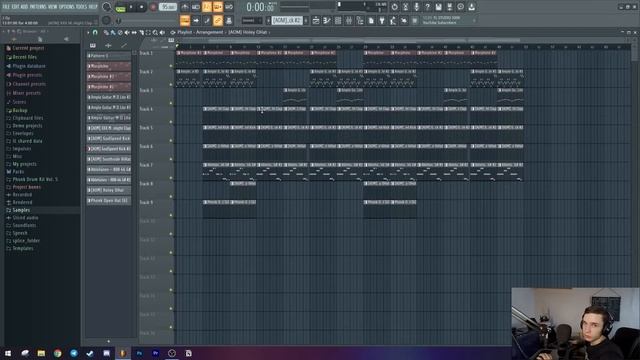The width and height of the screenshot is (640, 360).
Task: Select the playlist playback speaker tool
Action: pos(162,32)
